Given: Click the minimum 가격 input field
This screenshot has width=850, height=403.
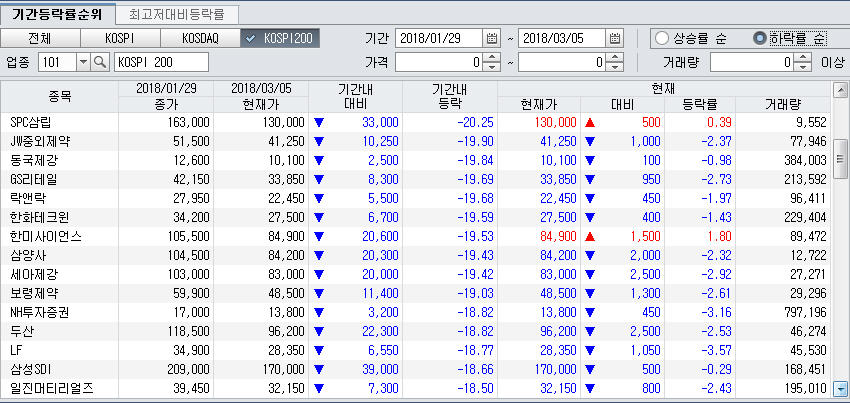Looking at the screenshot, I should (439, 62).
